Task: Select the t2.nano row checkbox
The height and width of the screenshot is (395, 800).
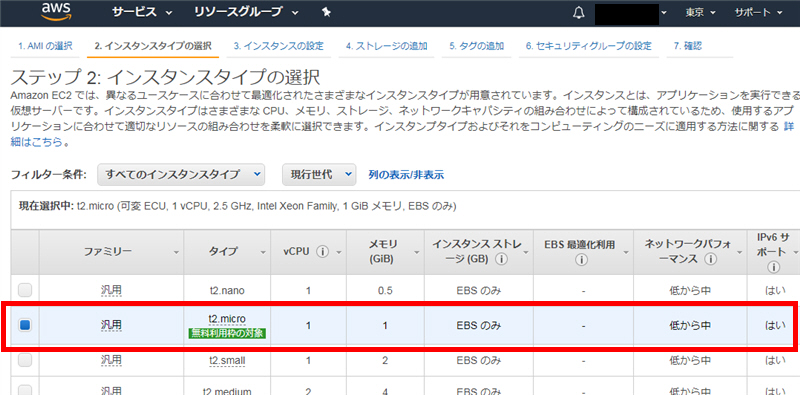Action: (24, 290)
